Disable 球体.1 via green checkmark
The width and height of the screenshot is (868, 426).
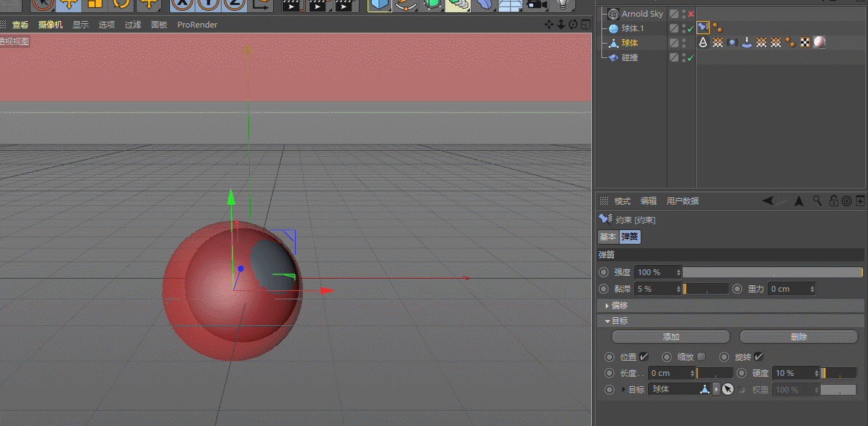(x=691, y=28)
